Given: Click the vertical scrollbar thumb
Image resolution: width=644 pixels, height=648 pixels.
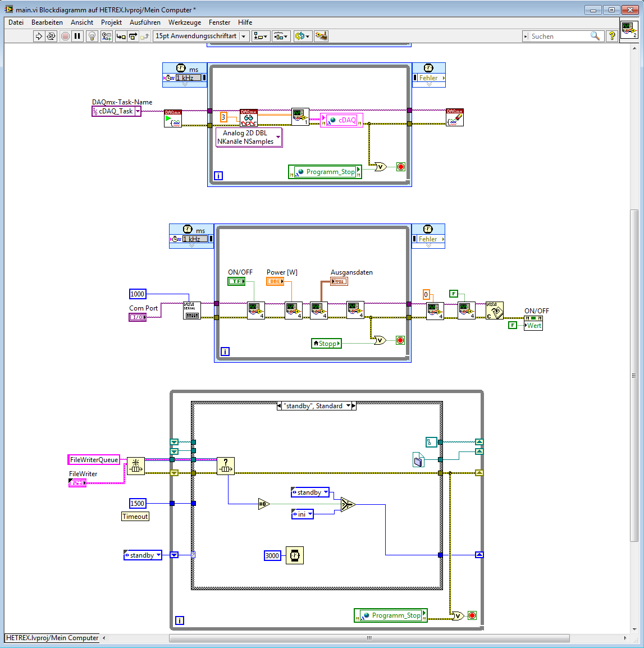Looking at the screenshot, I should (x=634, y=376).
